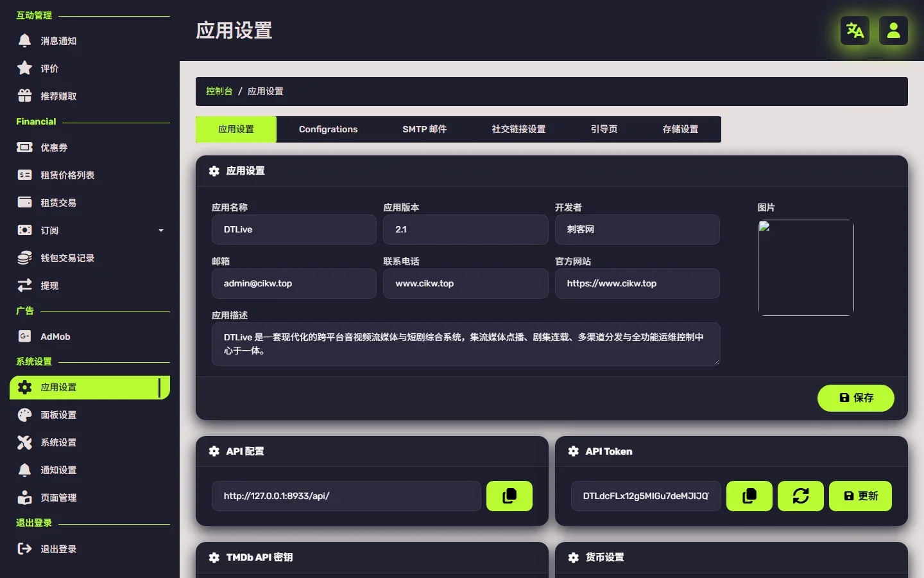This screenshot has height=578, width=924.
Task: Open the 社交链接设置 tab
Action: point(519,129)
